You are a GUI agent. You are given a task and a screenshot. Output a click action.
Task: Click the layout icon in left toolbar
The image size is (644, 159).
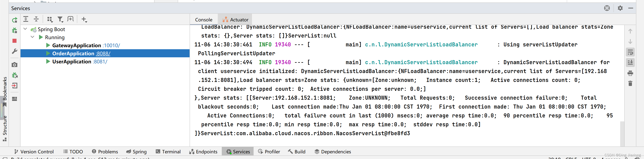pos(14,99)
